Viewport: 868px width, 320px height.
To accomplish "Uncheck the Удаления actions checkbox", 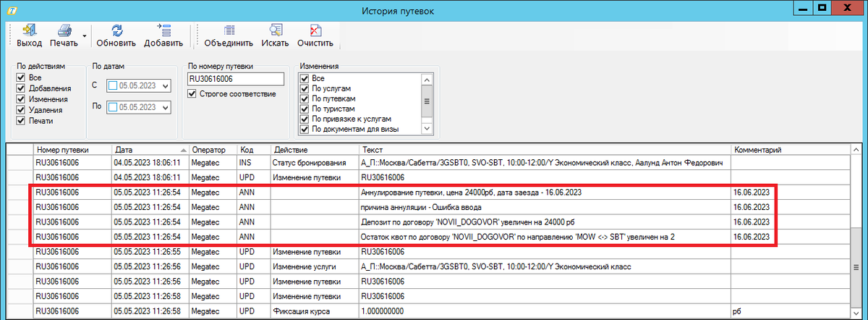I will pyautogui.click(x=20, y=110).
